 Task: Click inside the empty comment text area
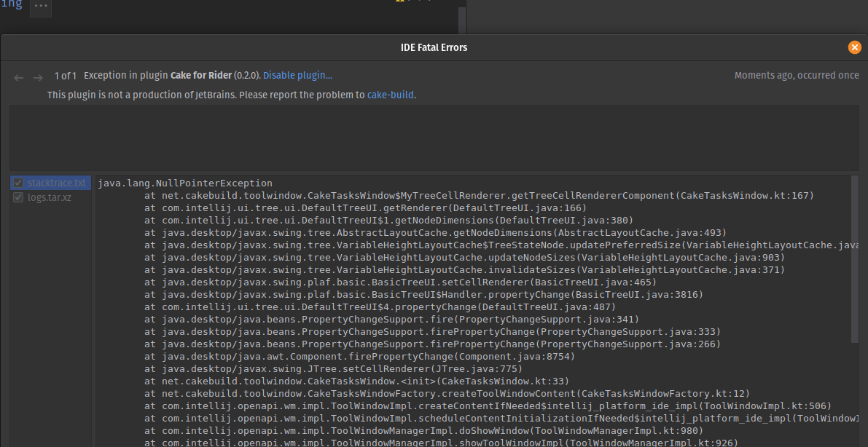(x=434, y=137)
